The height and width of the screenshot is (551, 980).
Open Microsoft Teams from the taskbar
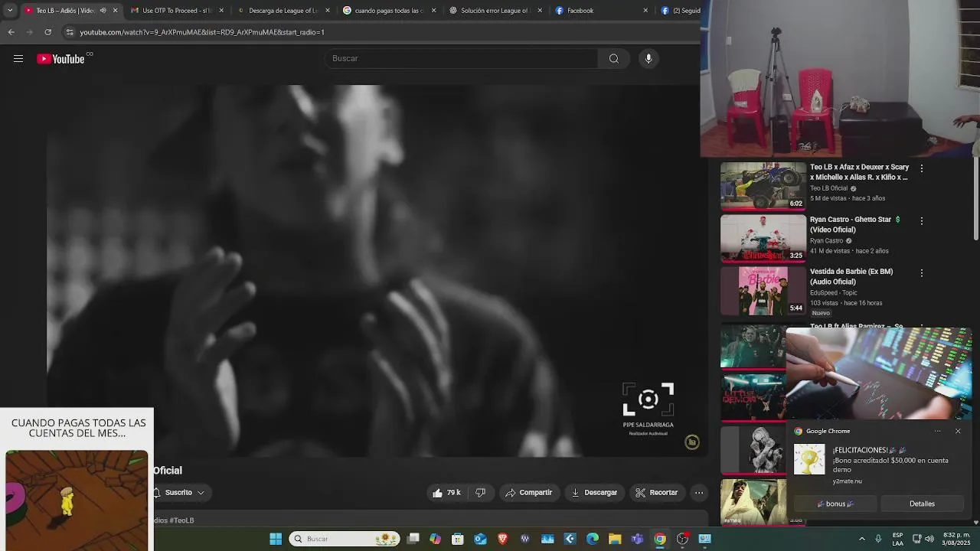pyautogui.click(x=637, y=539)
